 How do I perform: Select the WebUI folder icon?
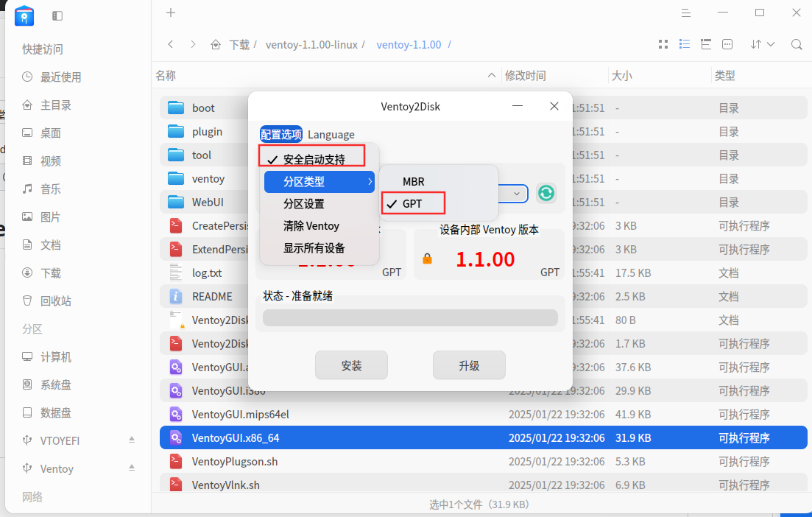pos(176,202)
